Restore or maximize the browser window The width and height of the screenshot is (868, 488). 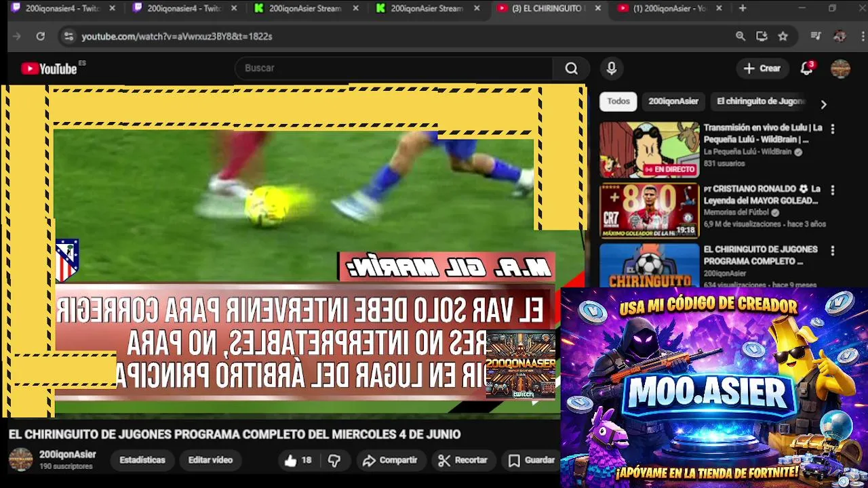pos(833,9)
